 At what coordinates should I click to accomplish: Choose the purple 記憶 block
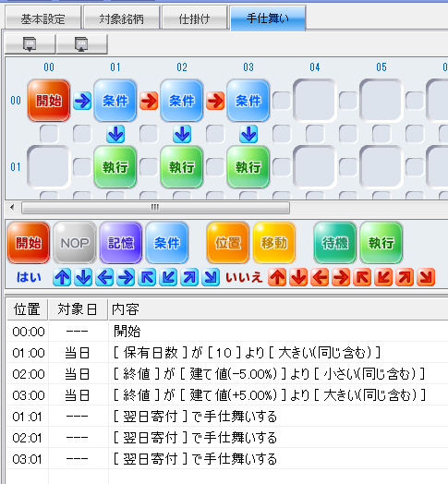121,243
